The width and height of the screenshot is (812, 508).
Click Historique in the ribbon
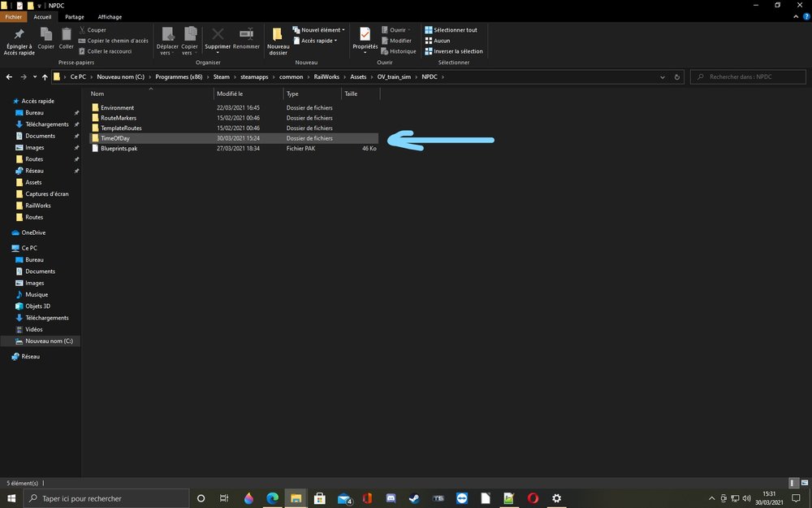[x=399, y=51]
